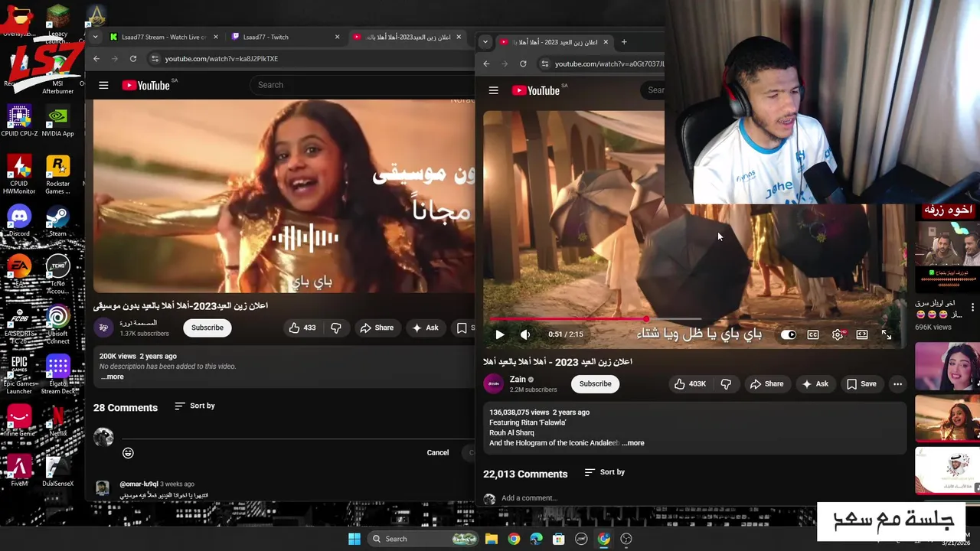This screenshot has width=980, height=551.
Task: Toggle autoplay switch in video player
Action: coord(788,334)
